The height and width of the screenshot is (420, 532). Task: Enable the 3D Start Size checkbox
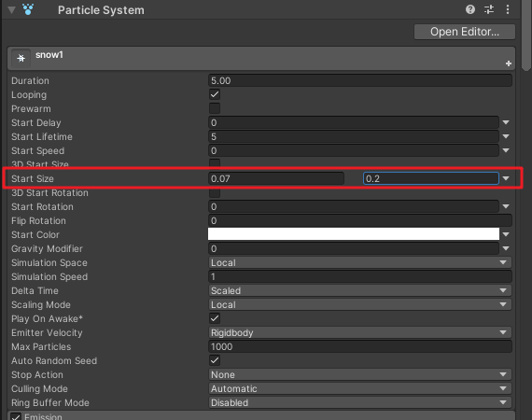pyautogui.click(x=215, y=162)
